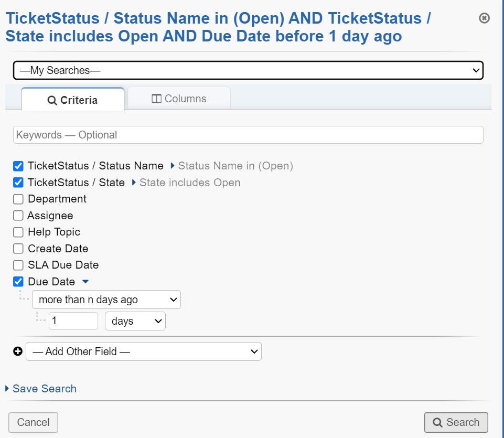Switch to the Columns tab
This screenshot has width=504, height=438.
click(179, 99)
